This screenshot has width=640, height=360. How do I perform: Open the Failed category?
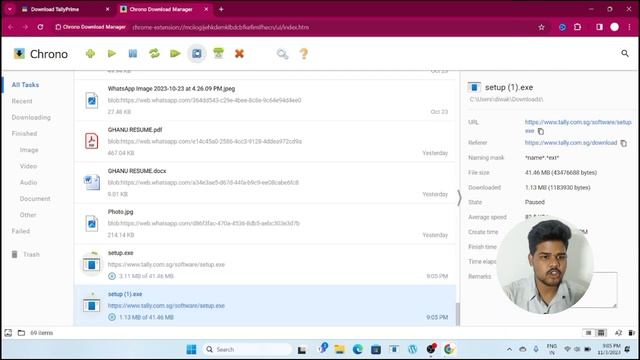[20, 231]
